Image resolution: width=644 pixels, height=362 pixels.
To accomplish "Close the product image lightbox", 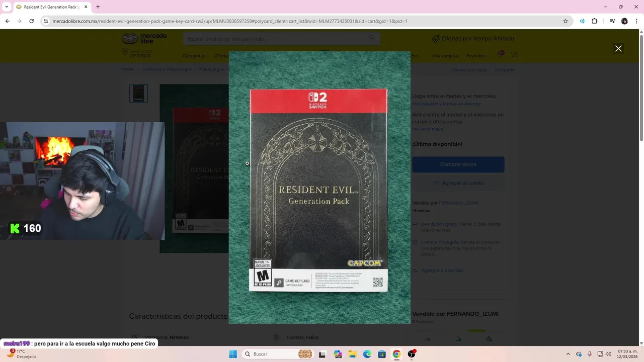I will (x=618, y=49).
